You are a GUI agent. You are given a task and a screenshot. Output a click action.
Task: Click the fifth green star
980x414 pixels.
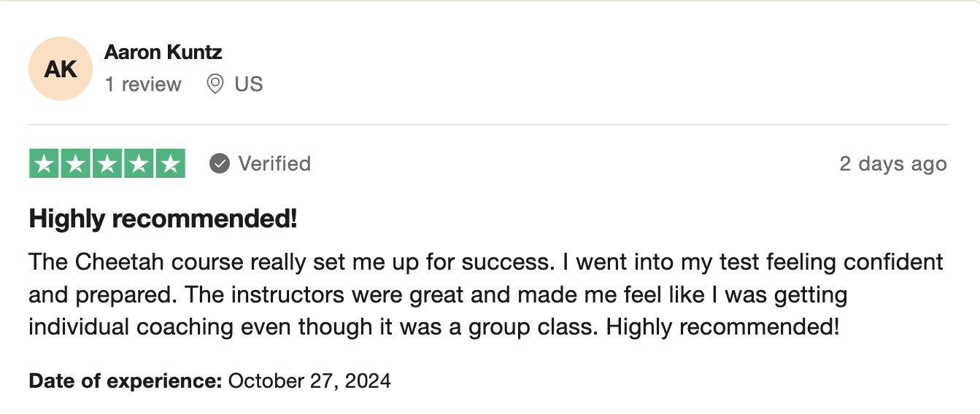(x=170, y=163)
